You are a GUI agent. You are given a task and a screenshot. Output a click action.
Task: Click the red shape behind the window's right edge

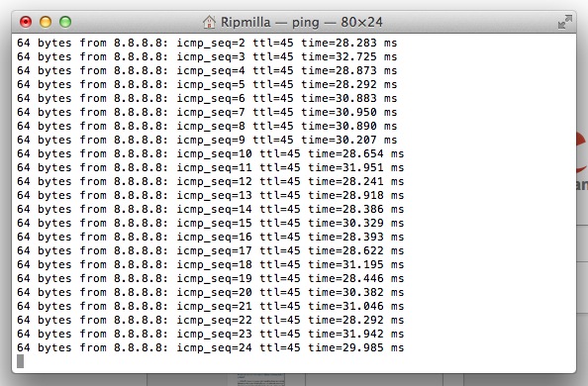(x=582, y=150)
